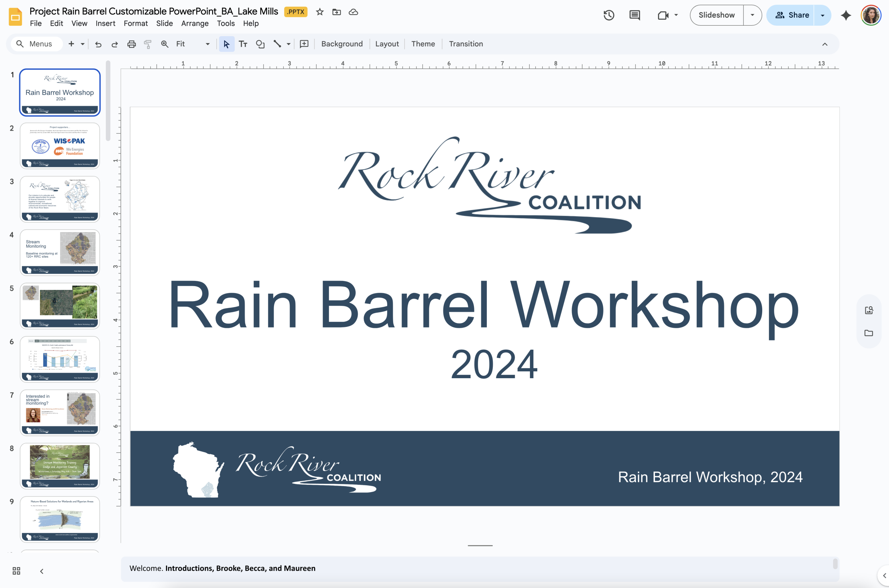The height and width of the screenshot is (588, 889).
Task: Open version history clock icon
Action: (x=608, y=15)
